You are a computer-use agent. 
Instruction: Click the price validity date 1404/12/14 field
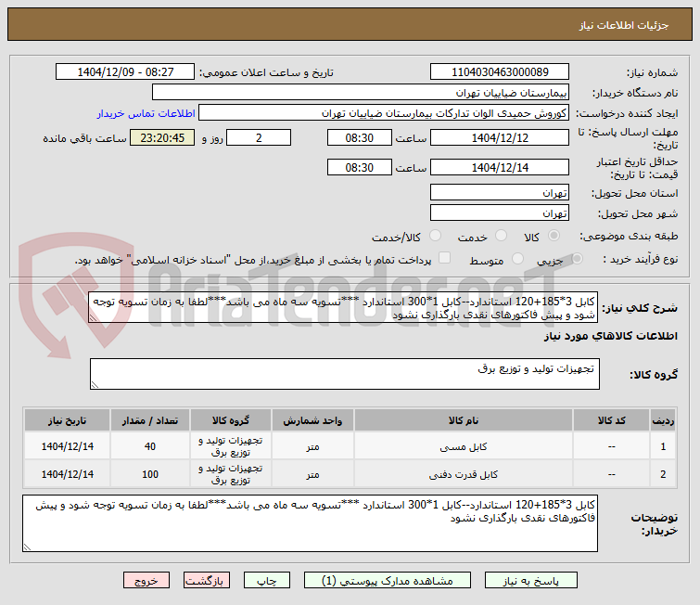(500, 167)
